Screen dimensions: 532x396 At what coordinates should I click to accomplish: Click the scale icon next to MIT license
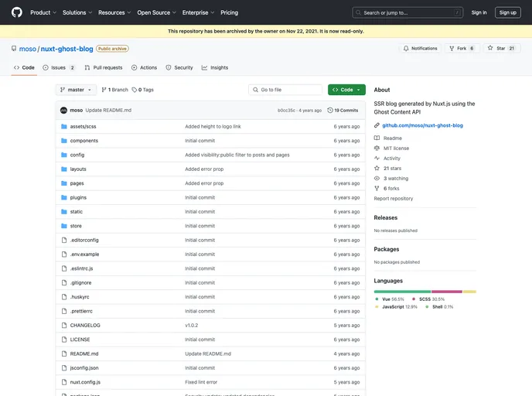(x=377, y=148)
